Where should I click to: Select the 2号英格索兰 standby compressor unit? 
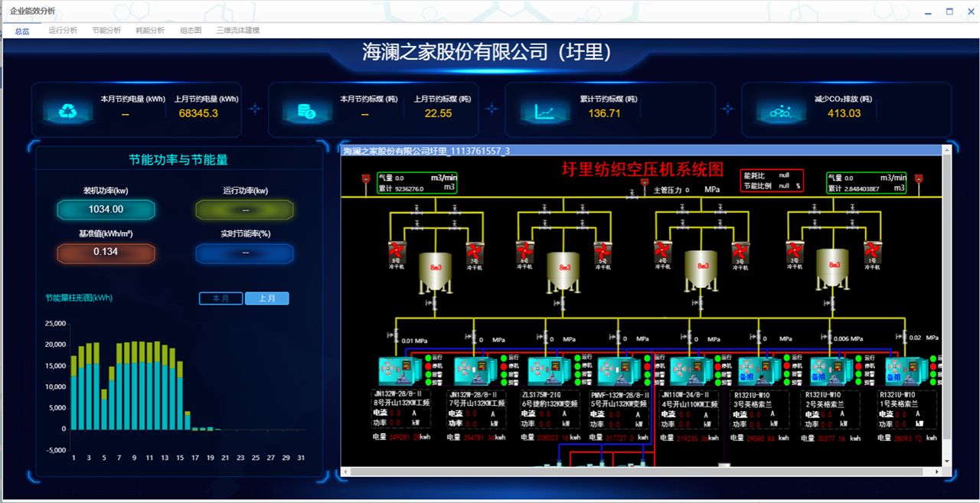832,371
